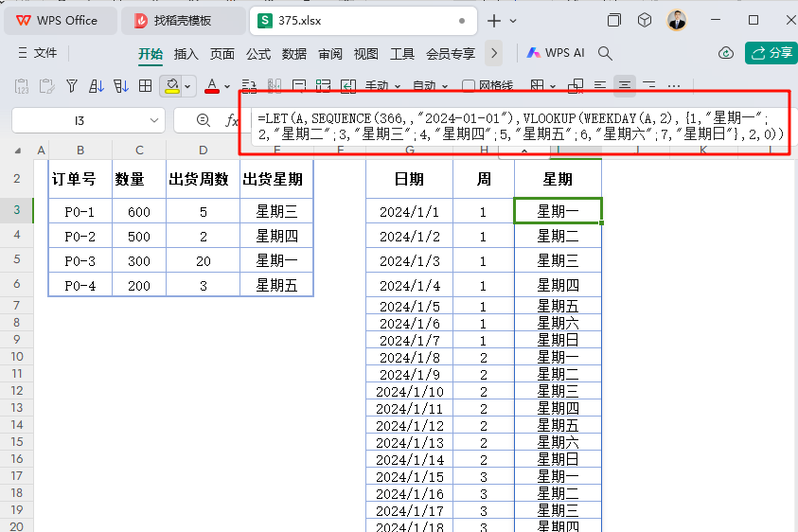The width and height of the screenshot is (798, 532).
Task: Open the 文件 menu
Action: pyautogui.click(x=38, y=53)
